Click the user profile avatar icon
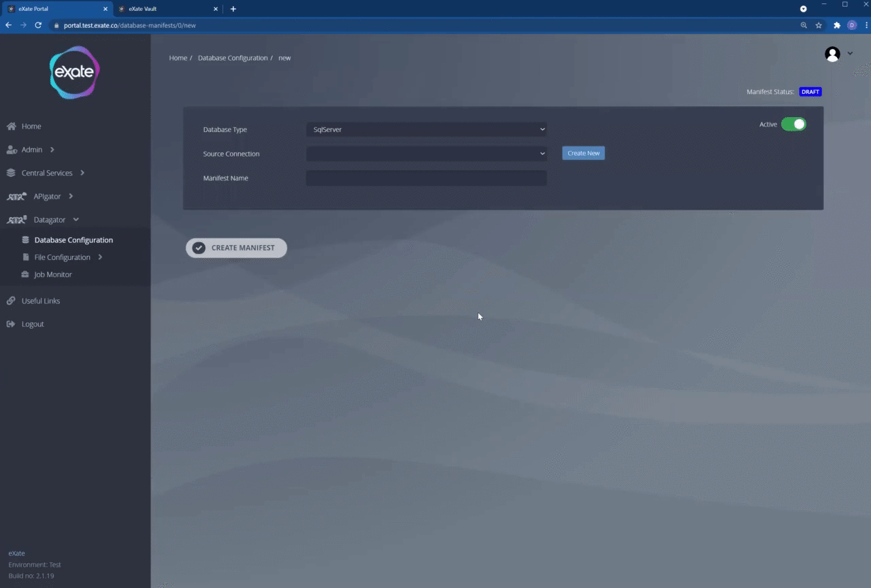This screenshot has width=871, height=588. 832,54
